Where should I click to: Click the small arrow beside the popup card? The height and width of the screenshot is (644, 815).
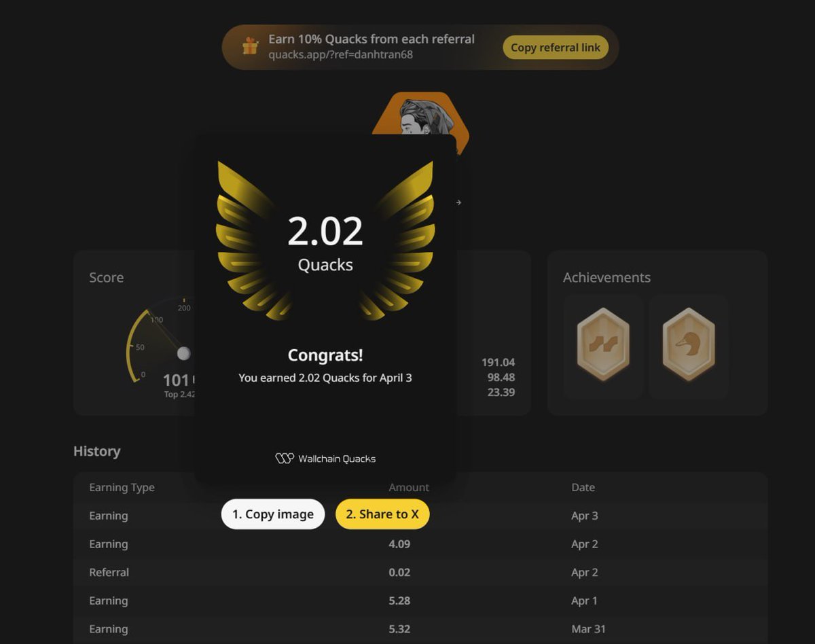459,202
